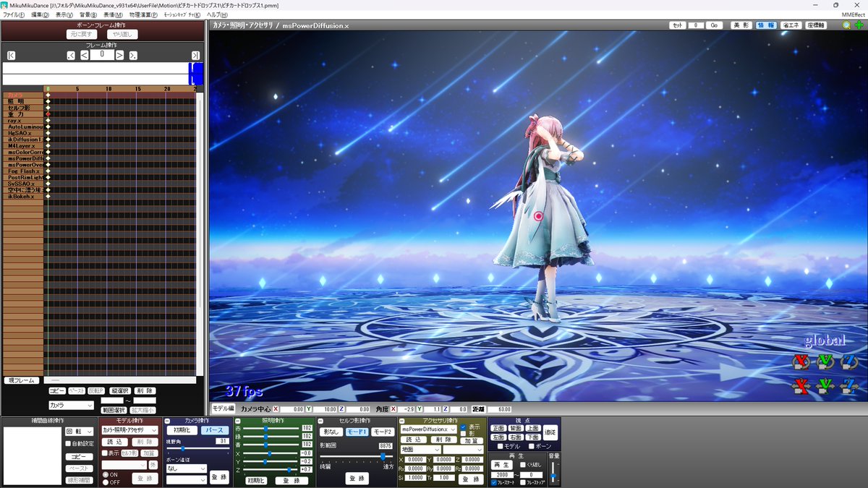Image resolution: width=868 pixels, height=488 pixels.
Task: Adjust the 音量 volume slider
Action: (x=553, y=473)
